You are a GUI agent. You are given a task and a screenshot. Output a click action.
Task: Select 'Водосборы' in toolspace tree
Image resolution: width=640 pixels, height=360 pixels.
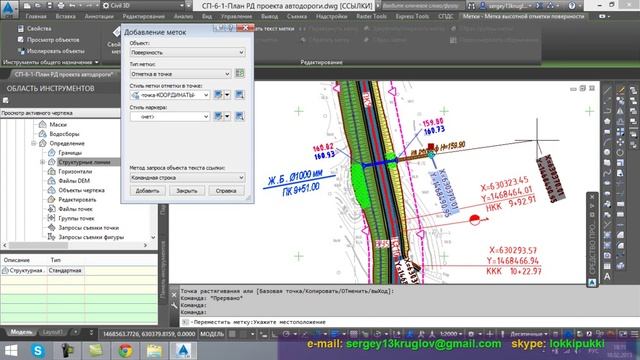coord(64,134)
